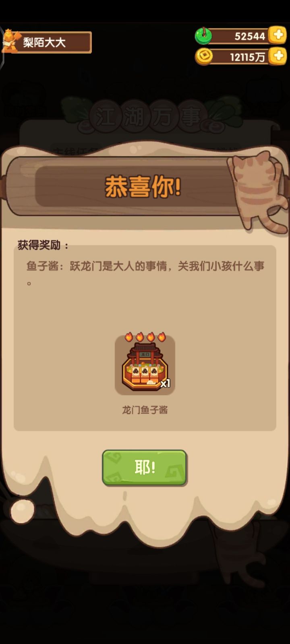Click the green jade currency icon
This screenshot has width=290, height=644.
pos(204,35)
